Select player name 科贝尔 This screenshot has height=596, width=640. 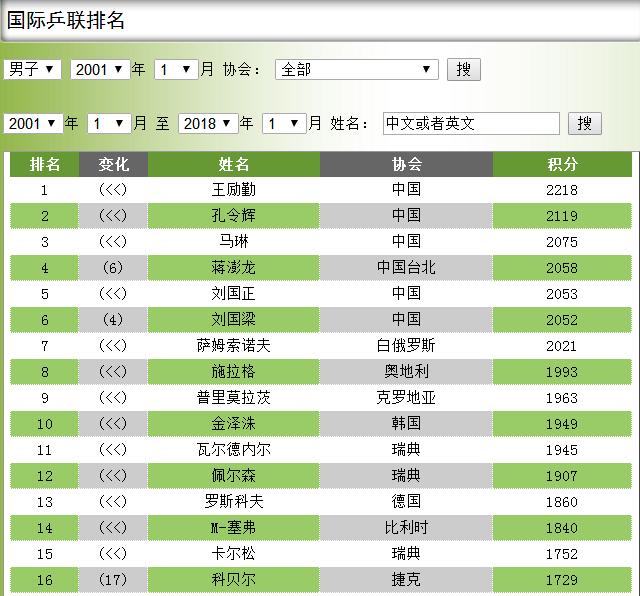[234, 580]
